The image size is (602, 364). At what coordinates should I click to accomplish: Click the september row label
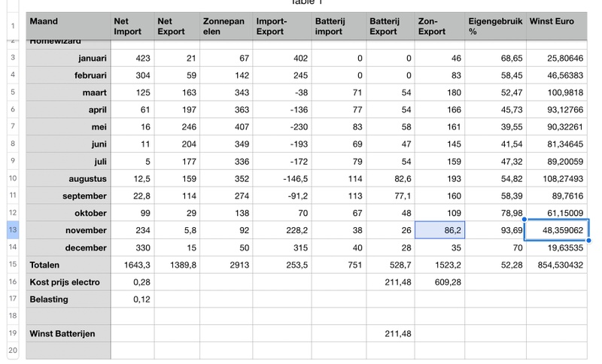pyautogui.click(x=68, y=196)
